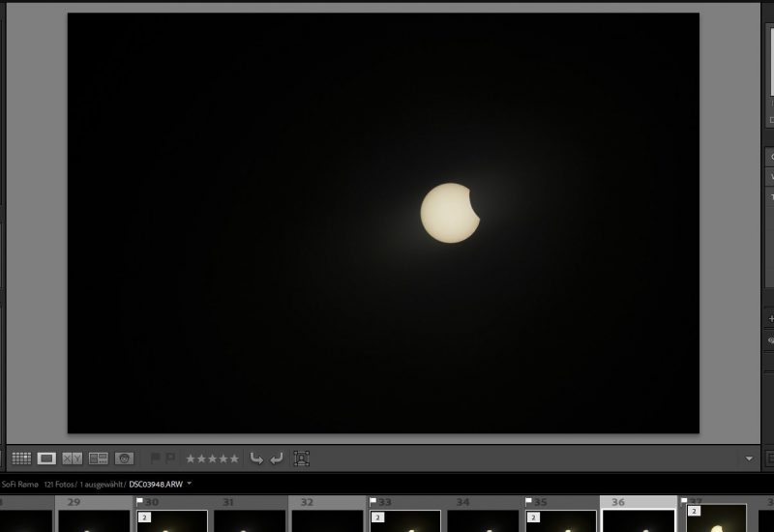Open the People view icon
The image size is (774, 532).
124,458
